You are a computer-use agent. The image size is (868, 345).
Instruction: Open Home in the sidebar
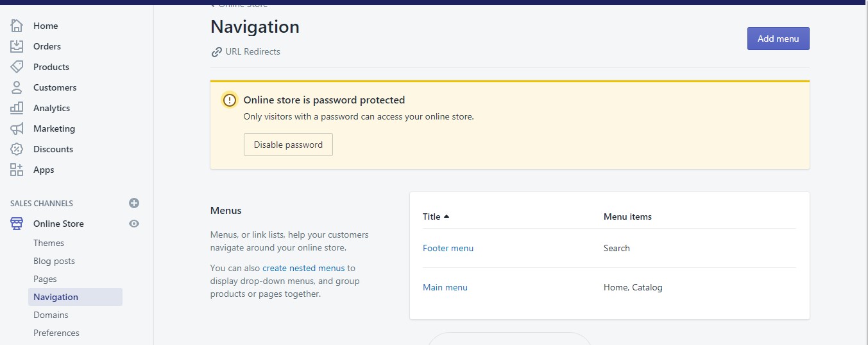tap(46, 26)
